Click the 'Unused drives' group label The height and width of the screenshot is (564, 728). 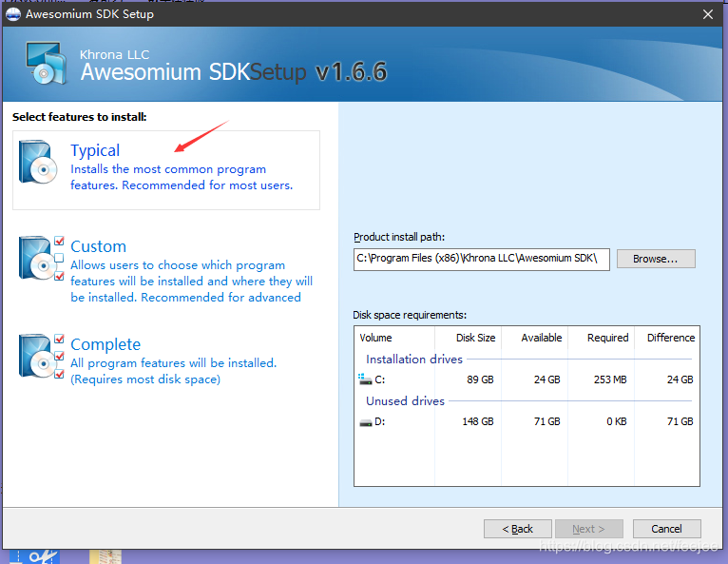click(x=405, y=401)
